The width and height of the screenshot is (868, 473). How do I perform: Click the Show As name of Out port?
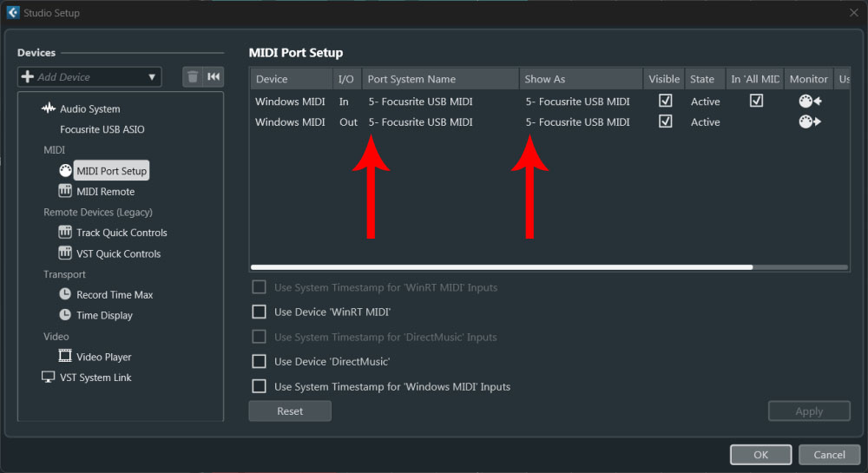pyautogui.click(x=577, y=122)
